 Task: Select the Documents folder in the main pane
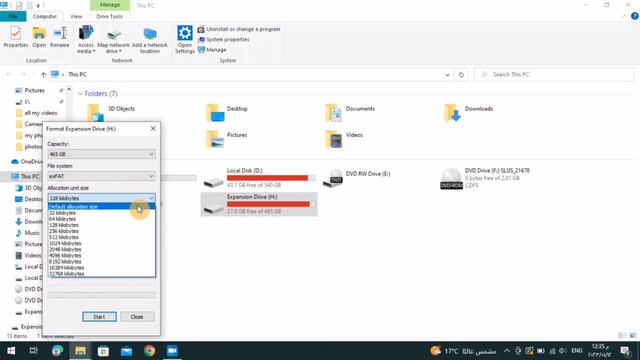coord(350,113)
